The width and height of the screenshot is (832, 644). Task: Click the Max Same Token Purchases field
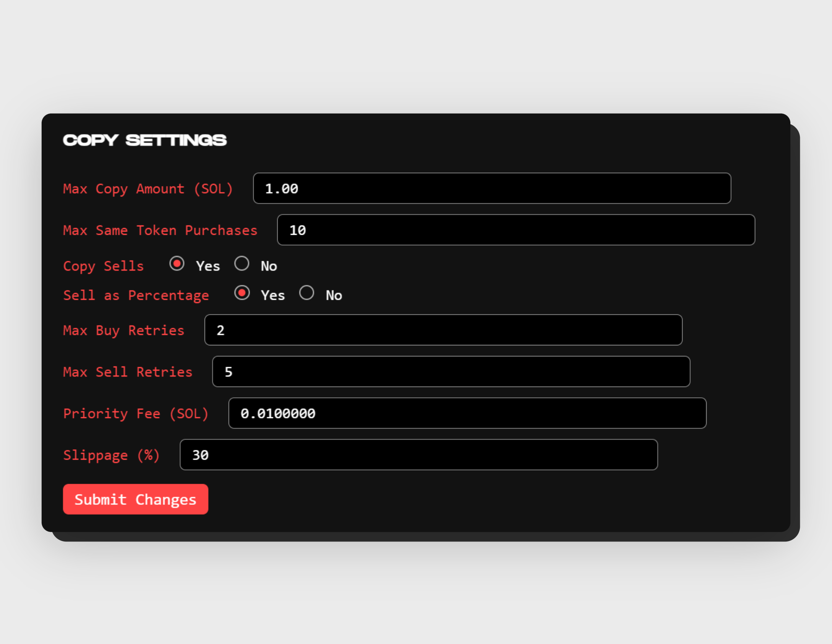[516, 230]
